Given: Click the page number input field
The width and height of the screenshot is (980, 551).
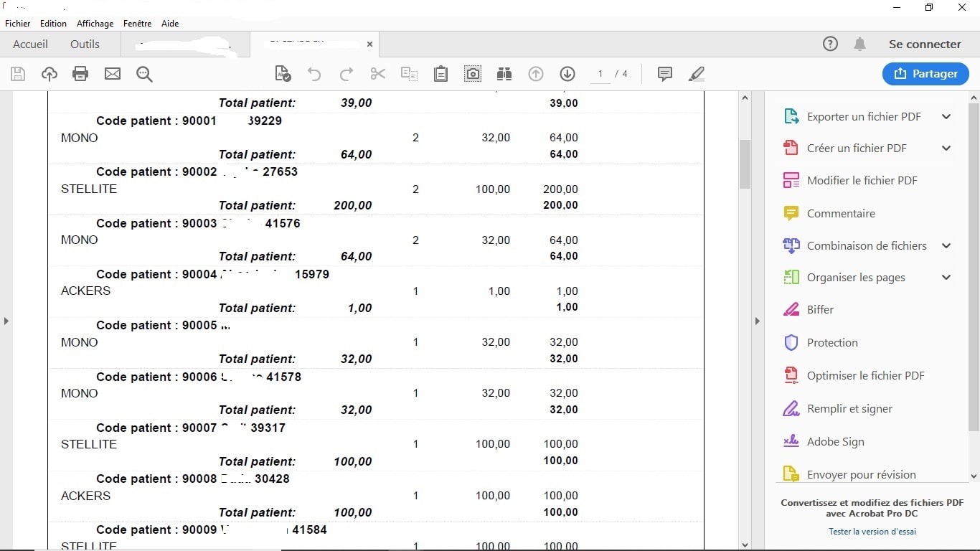Looking at the screenshot, I should click(x=600, y=74).
